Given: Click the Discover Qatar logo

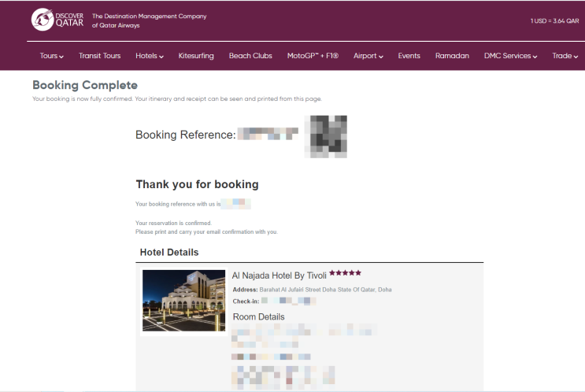Looking at the screenshot, I should coord(57,20).
